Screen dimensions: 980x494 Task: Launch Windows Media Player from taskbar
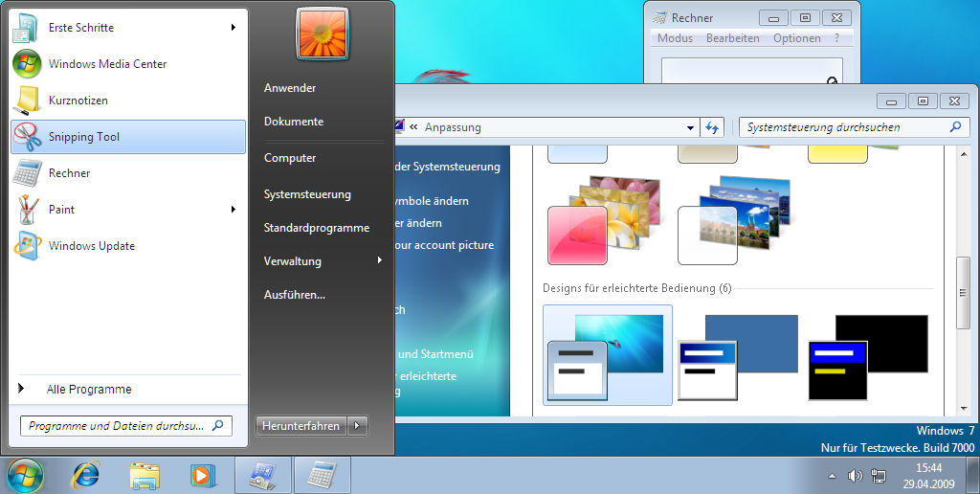click(x=203, y=476)
